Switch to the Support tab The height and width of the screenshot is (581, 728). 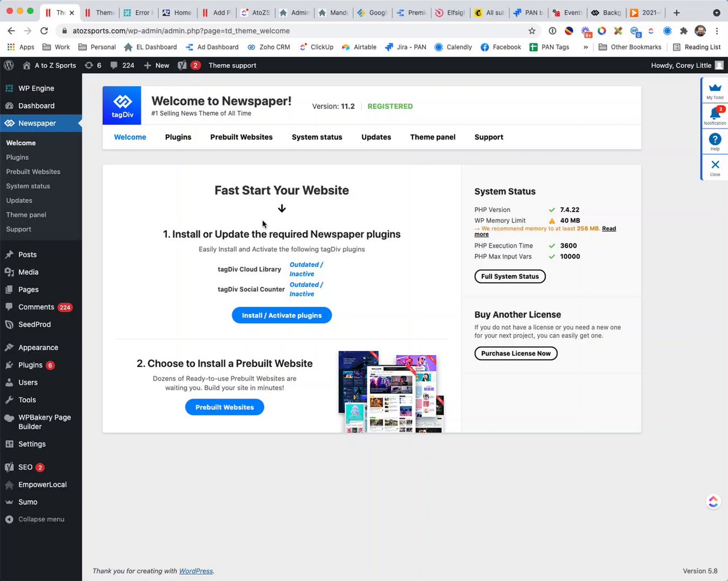click(x=489, y=137)
